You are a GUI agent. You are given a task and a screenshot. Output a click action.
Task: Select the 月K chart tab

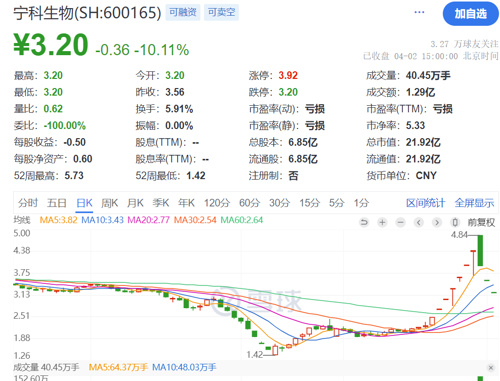[x=135, y=203]
